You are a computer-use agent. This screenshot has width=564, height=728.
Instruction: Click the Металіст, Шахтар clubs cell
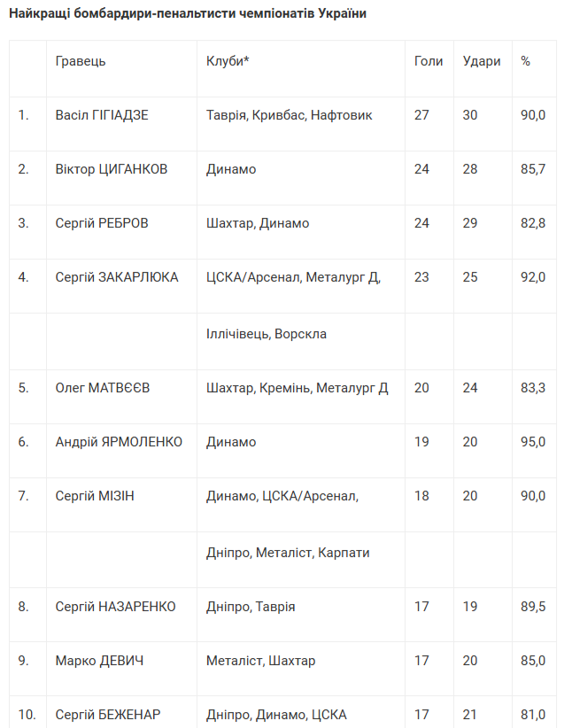pos(260,661)
